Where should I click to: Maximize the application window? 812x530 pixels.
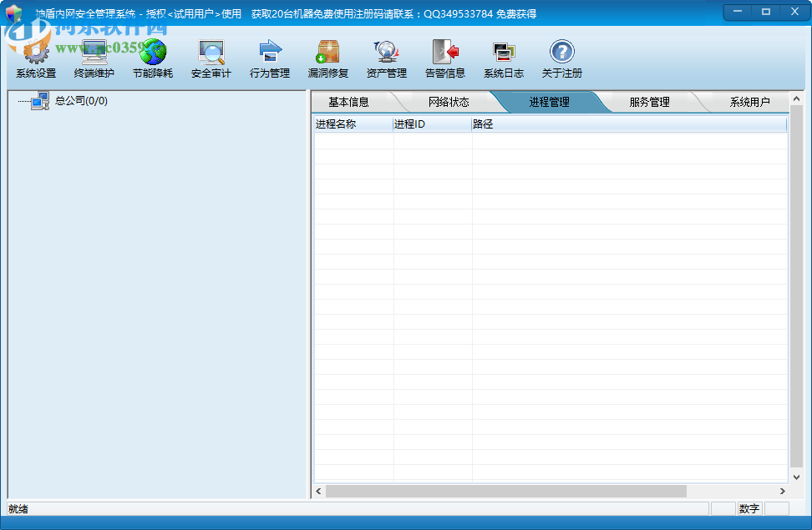(766, 12)
